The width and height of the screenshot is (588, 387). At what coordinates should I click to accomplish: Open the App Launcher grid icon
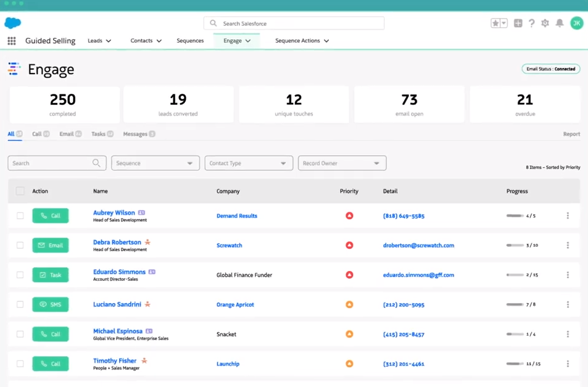coord(12,41)
